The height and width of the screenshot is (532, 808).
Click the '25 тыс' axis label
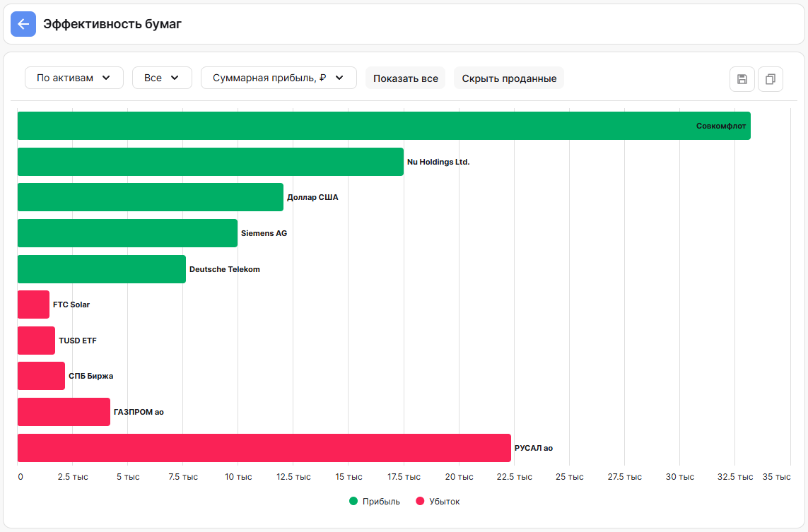click(569, 477)
